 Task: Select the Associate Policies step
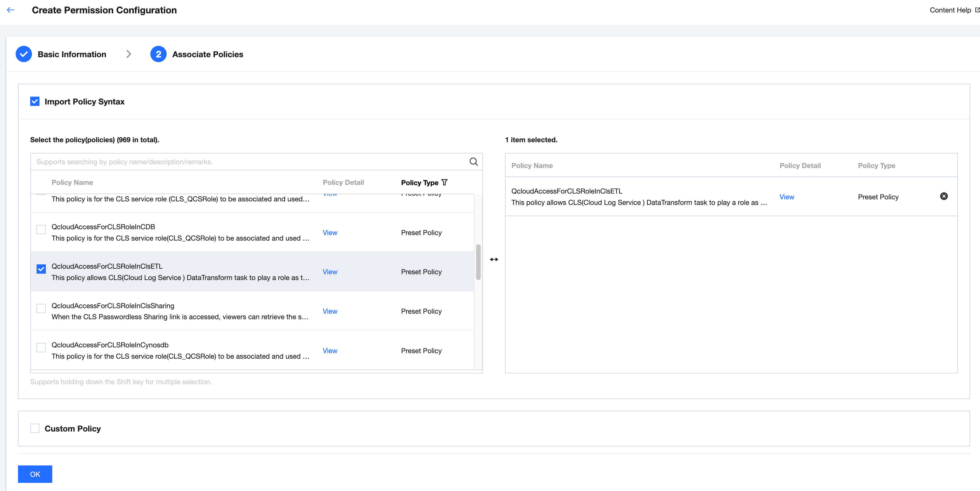(x=207, y=54)
